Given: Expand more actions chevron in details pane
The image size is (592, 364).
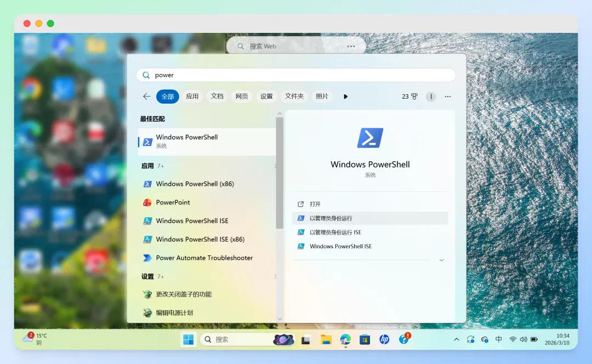Looking at the screenshot, I should [441, 260].
